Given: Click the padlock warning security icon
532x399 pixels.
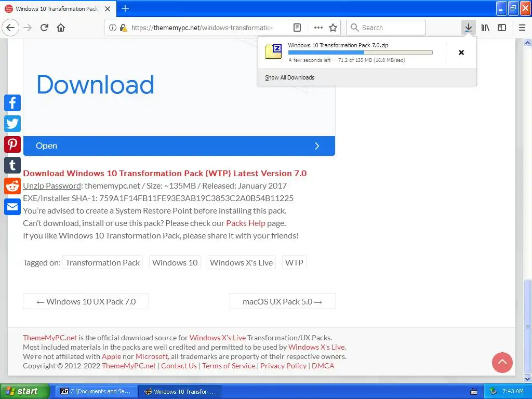Looking at the screenshot, I should click(123, 28).
